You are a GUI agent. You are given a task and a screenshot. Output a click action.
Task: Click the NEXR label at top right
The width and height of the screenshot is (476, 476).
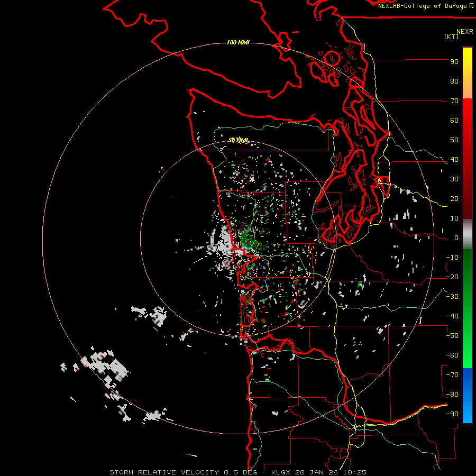(465, 32)
